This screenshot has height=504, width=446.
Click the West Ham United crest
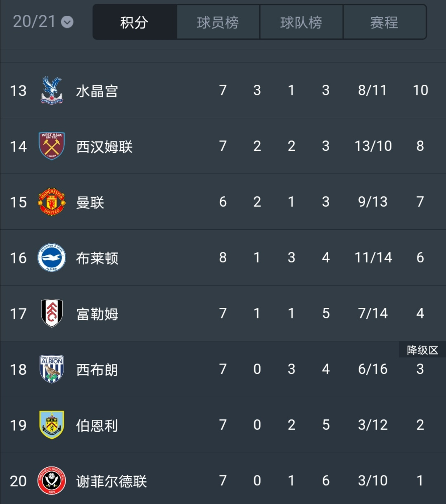click(52, 146)
